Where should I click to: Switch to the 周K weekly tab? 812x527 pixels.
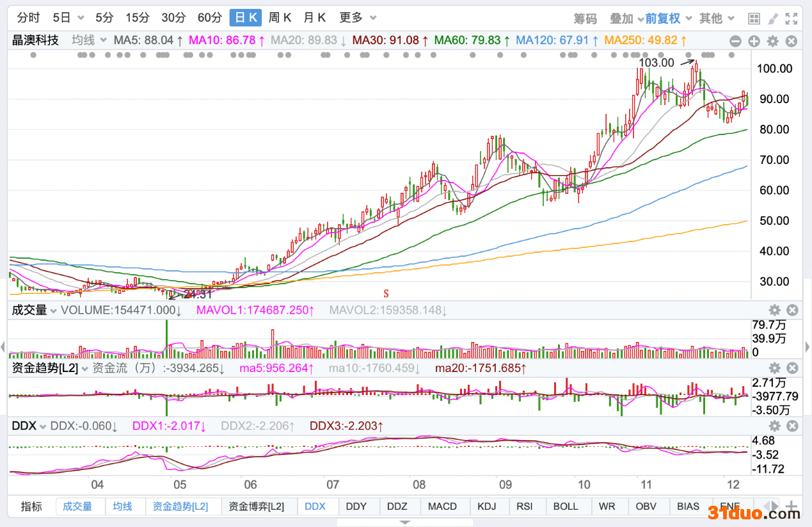click(280, 18)
